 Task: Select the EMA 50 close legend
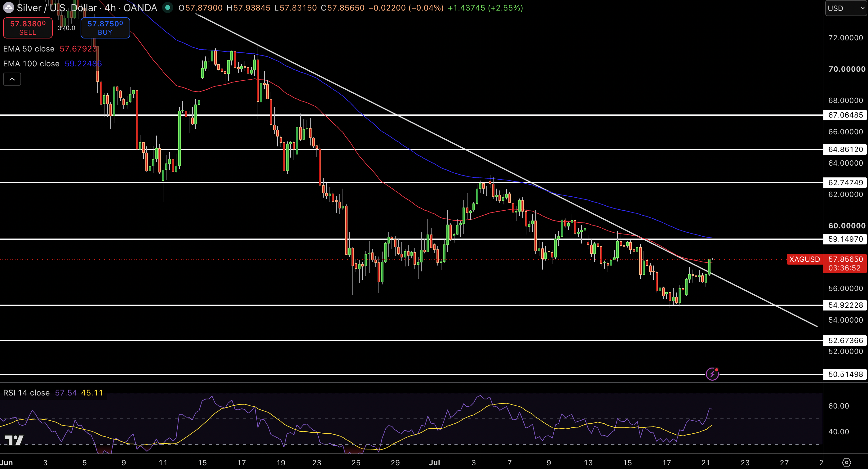tap(29, 49)
